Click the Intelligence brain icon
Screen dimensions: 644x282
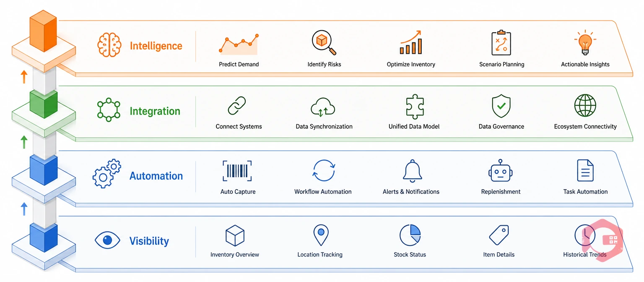pyautogui.click(x=109, y=45)
